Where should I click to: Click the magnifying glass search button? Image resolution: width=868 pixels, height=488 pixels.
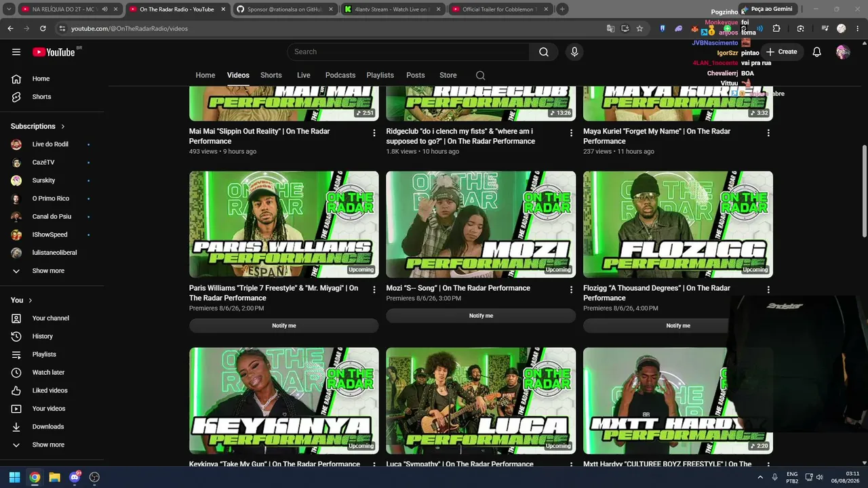tap(544, 52)
